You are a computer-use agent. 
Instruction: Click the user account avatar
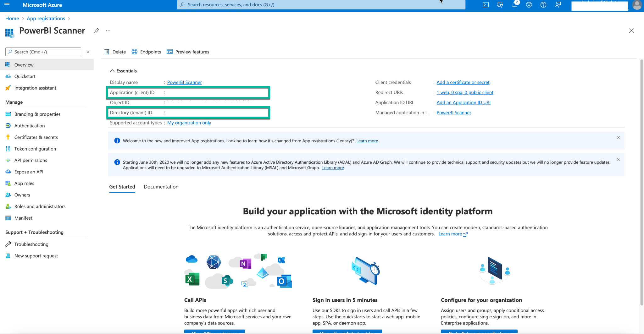[637, 5]
